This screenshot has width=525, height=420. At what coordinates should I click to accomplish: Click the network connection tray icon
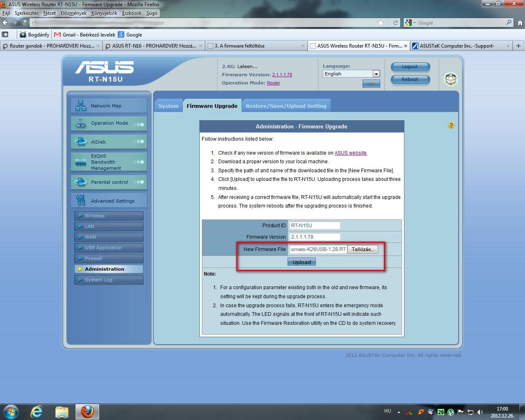click(x=470, y=412)
